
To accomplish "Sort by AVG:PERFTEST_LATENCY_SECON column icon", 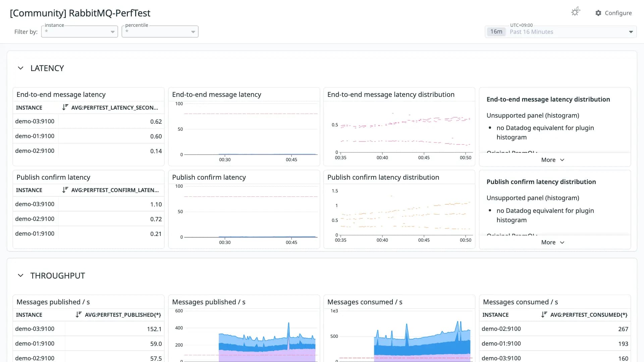I will 65,107.
